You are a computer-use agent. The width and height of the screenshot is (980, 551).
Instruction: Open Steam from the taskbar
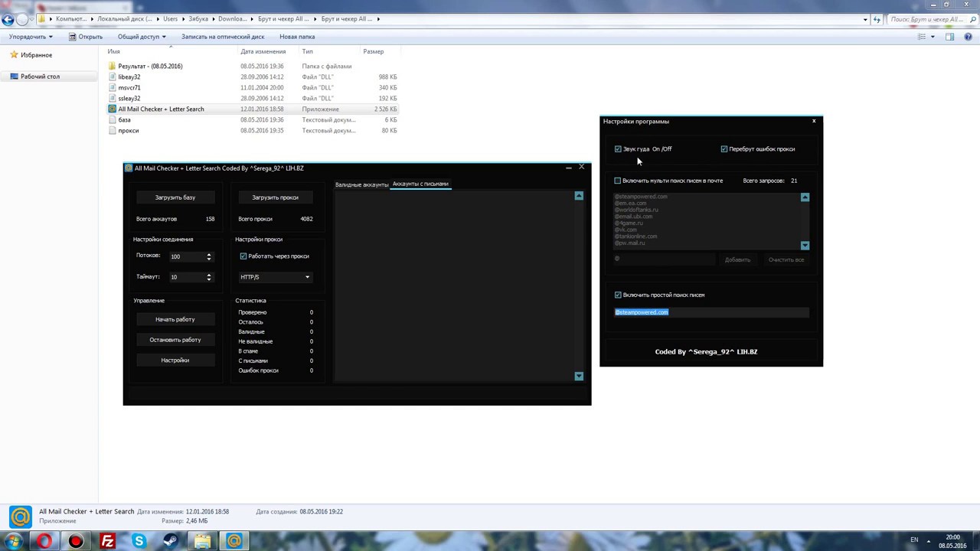point(171,541)
